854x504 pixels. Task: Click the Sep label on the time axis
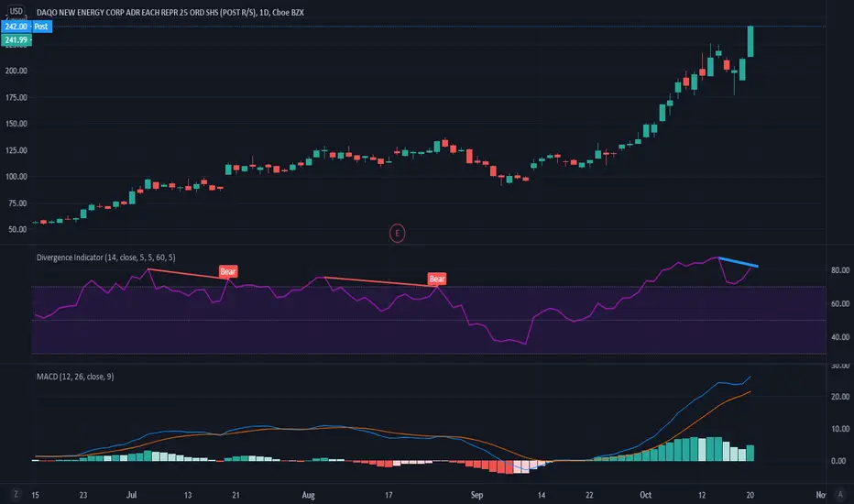(476, 495)
